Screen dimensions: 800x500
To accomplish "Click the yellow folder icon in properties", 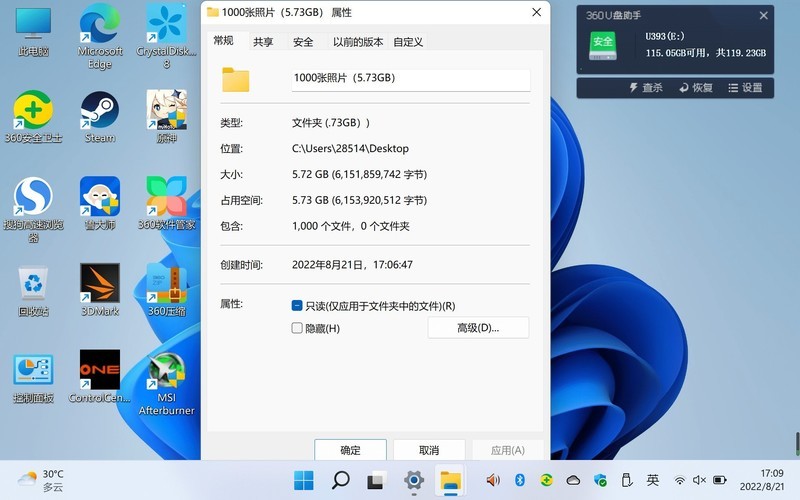I will pos(236,80).
